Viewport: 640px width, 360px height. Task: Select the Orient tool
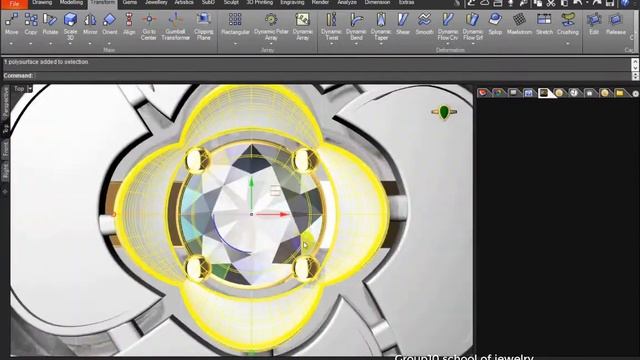click(109, 24)
